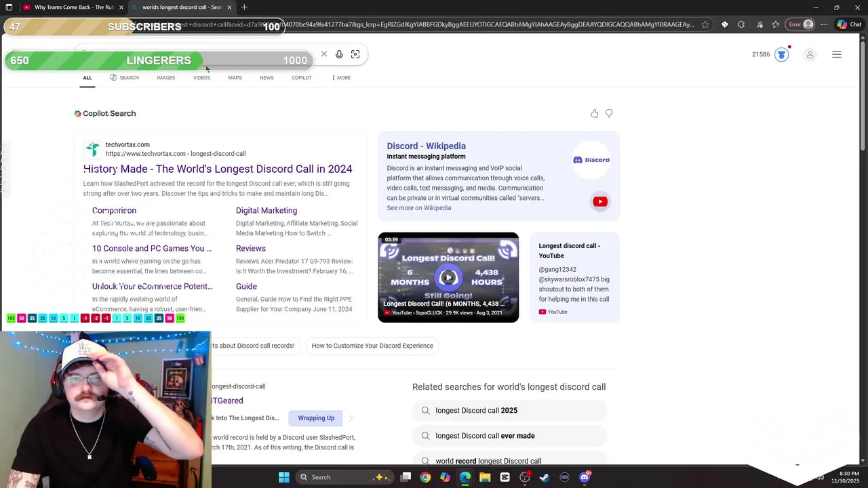The image size is (868, 488).
Task: Open Edge extensions puzzle icon
Action: (x=741, y=24)
